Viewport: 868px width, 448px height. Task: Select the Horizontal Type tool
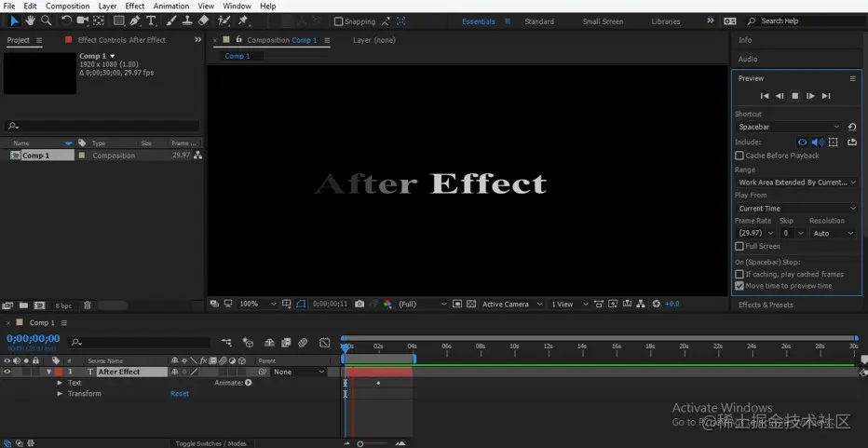(x=151, y=21)
